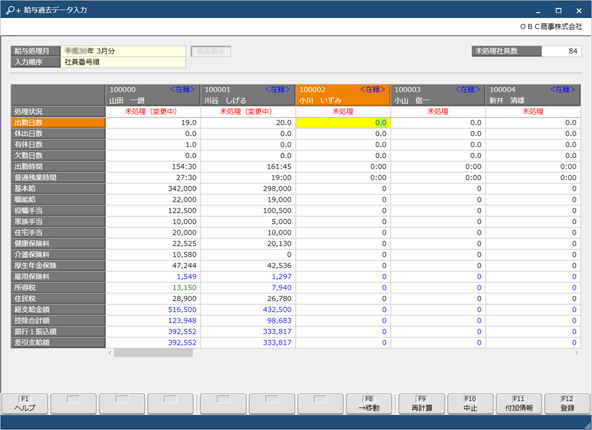Image resolution: width=592 pixels, height=430 pixels.
Task: Run F9 再計算 recalculation
Action: 422,404
